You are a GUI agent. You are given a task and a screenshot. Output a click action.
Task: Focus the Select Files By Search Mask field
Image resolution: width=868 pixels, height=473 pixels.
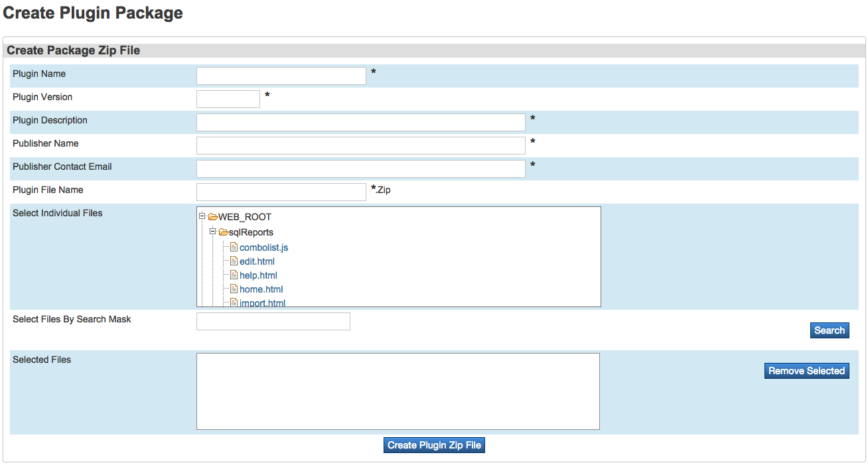click(273, 321)
